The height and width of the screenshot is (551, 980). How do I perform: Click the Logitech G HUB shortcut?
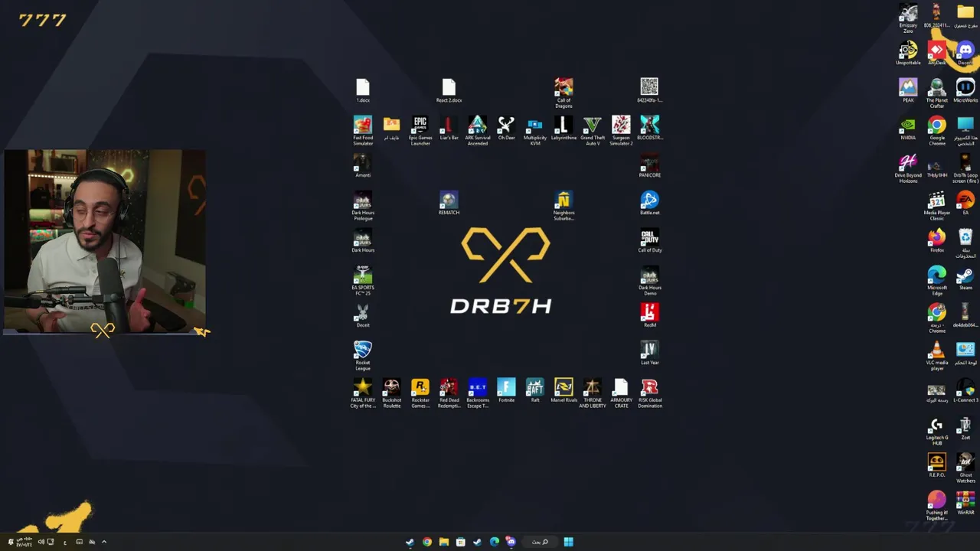click(x=936, y=431)
